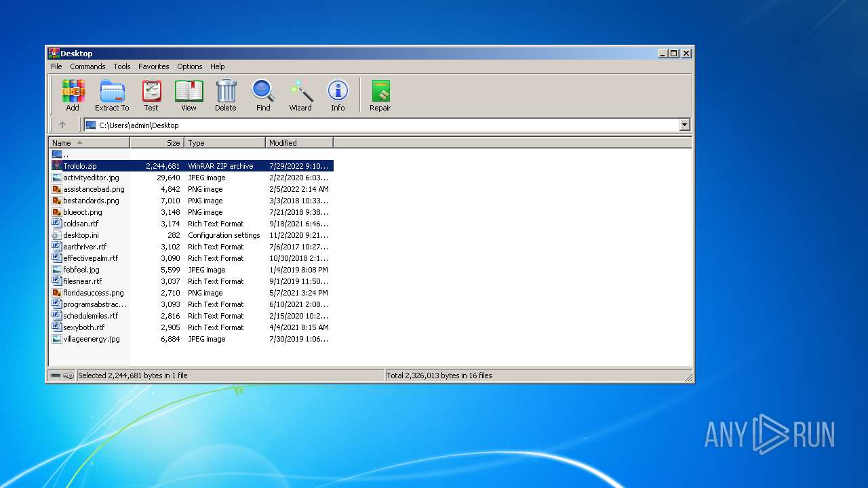The height and width of the screenshot is (488, 868).
Task: Click the Info toolbar icon
Action: pyautogui.click(x=338, y=91)
